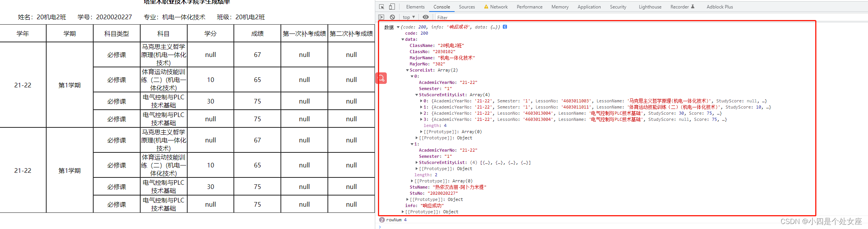Image resolution: width=868 pixels, height=229 pixels.
Task: Click the red floating search icon
Action: [381, 78]
